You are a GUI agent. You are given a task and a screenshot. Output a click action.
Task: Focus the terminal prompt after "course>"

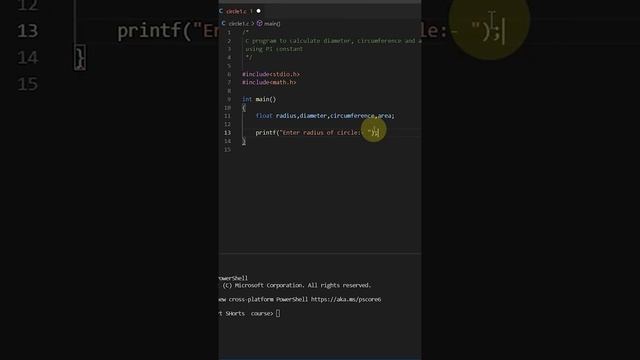[x=278, y=313]
